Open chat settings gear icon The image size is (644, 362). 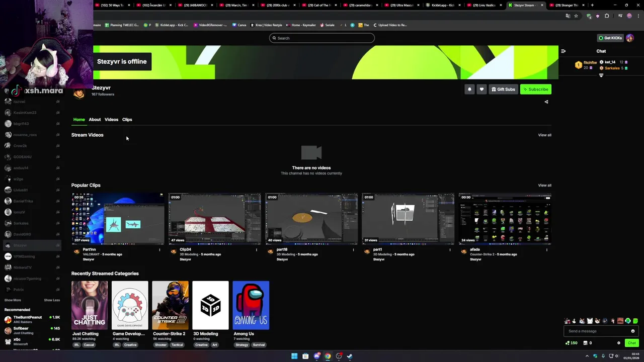619,343
